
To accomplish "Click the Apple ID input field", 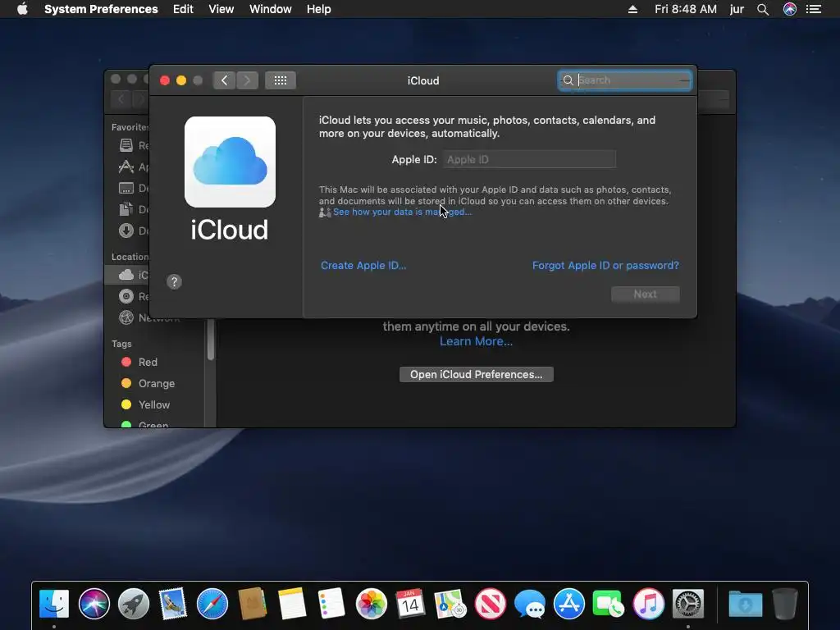I will tap(529, 159).
